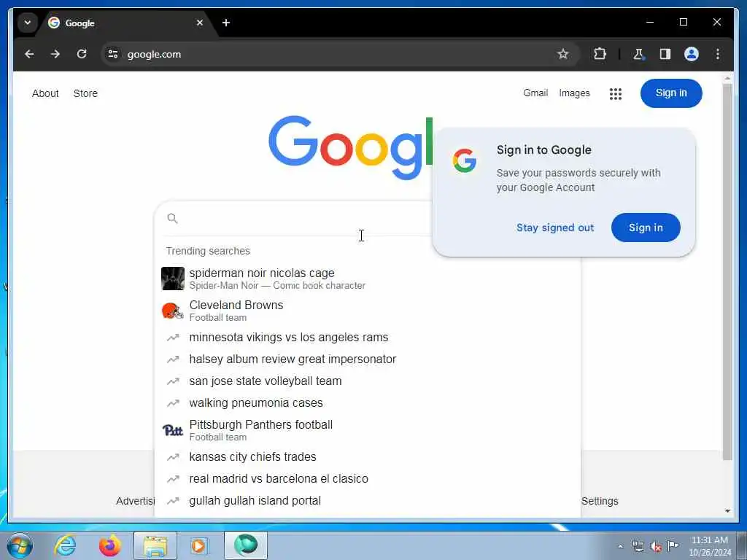The width and height of the screenshot is (747, 560).
Task: Select halsey album review great impersonator
Action: [368, 359]
